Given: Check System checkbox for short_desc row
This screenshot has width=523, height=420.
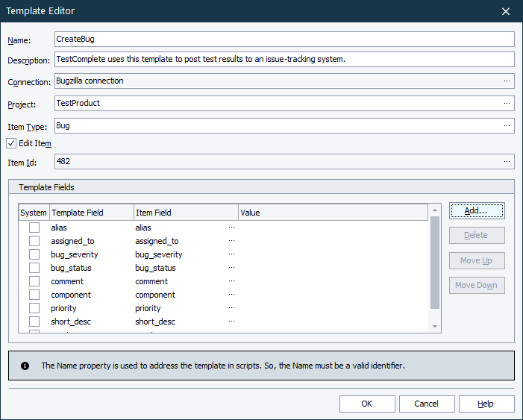Looking at the screenshot, I should click(x=34, y=322).
